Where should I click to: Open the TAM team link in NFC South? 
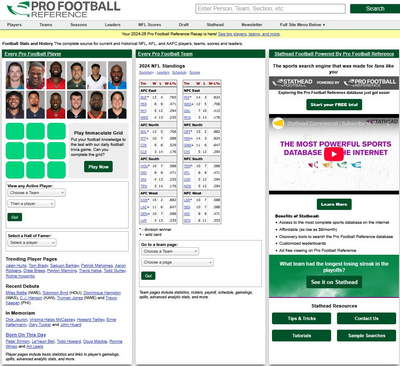pos(188,166)
